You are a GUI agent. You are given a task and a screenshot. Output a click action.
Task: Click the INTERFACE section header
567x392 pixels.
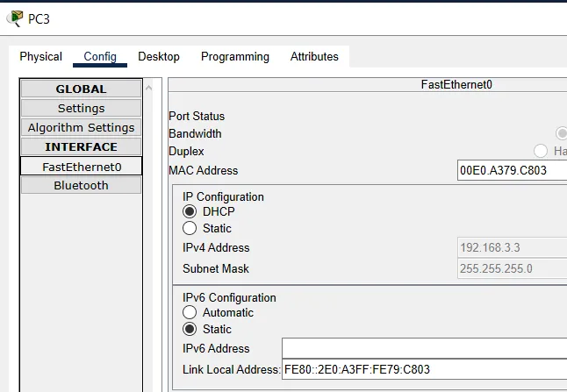(x=81, y=147)
